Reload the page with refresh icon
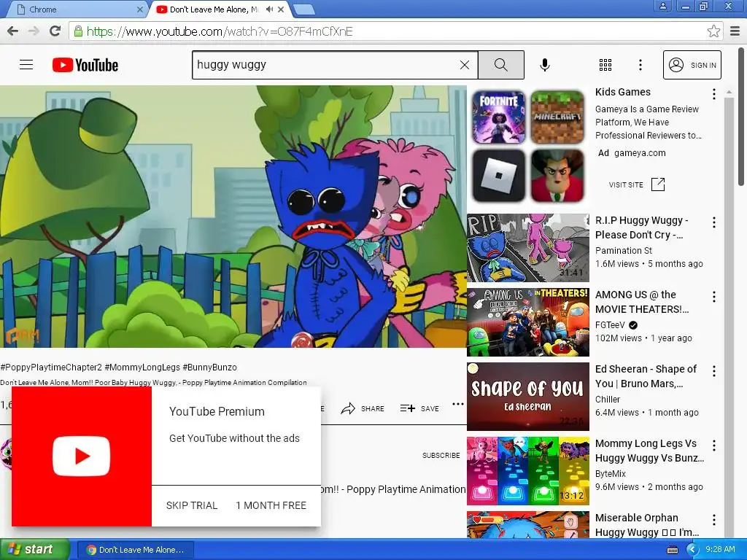747x560 pixels. tap(55, 31)
